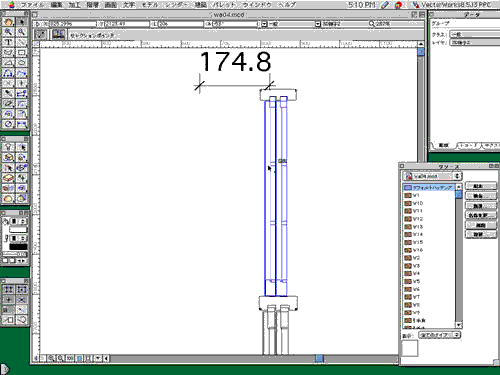Image resolution: width=500 pixels, height=375 pixels.
Task: Select the Rectangle tool
Action: 21,52
